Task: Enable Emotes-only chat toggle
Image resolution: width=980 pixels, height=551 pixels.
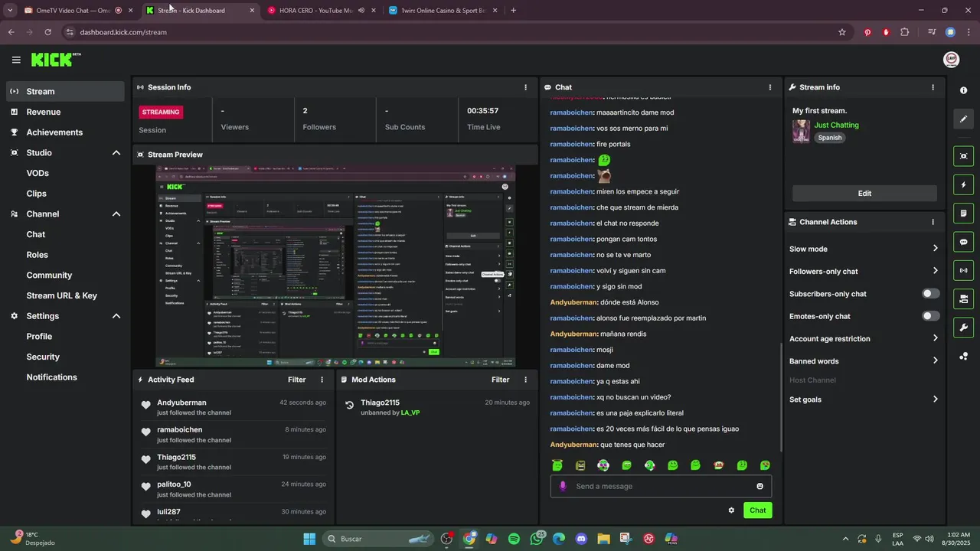Action: 930,316
